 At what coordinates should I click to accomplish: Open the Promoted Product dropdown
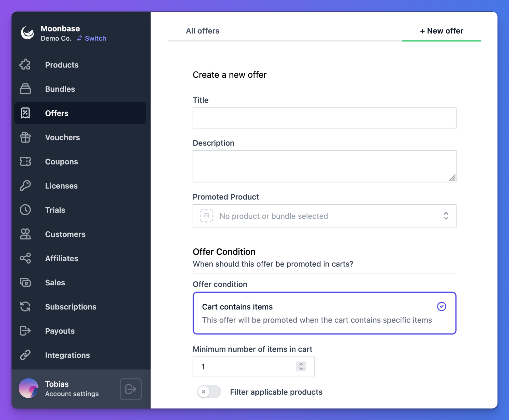tap(324, 216)
